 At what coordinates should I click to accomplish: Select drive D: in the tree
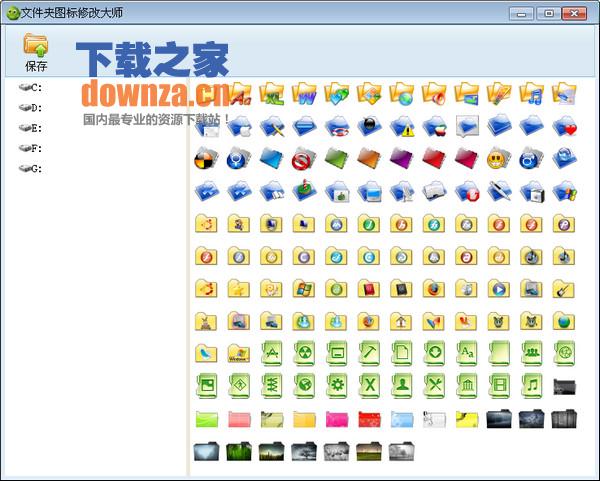click(x=30, y=108)
